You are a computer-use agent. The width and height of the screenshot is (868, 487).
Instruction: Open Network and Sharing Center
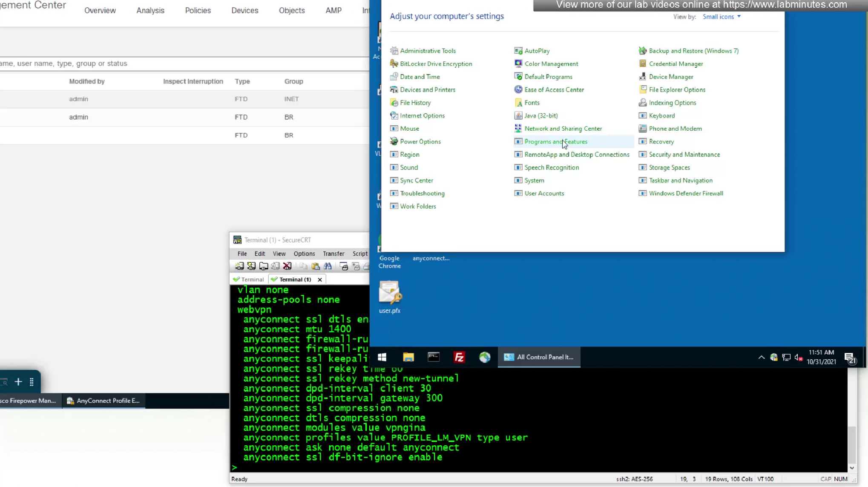(x=563, y=129)
